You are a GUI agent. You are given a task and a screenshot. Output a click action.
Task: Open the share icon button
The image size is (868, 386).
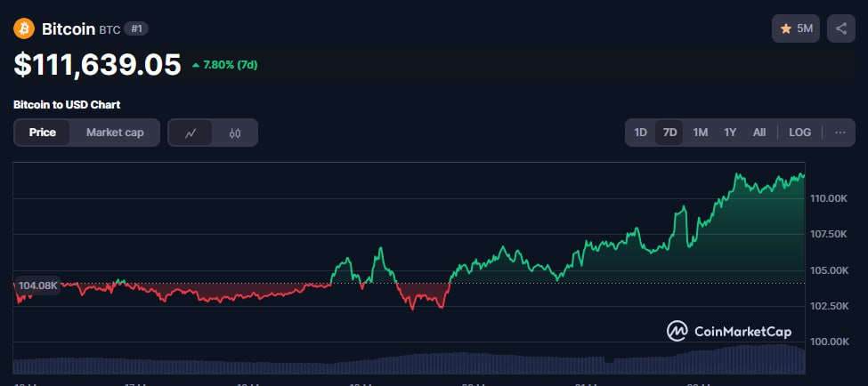point(841,28)
